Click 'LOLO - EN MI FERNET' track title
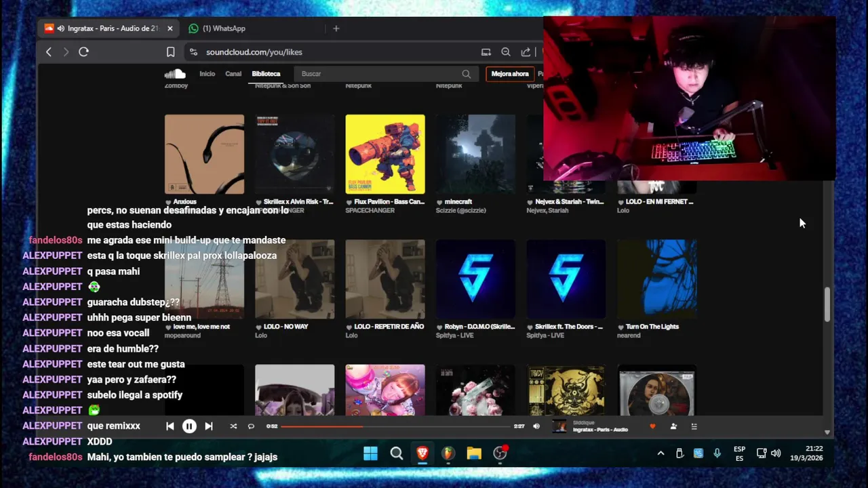The width and height of the screenshot is (868, 488). (x=659, y=202)
